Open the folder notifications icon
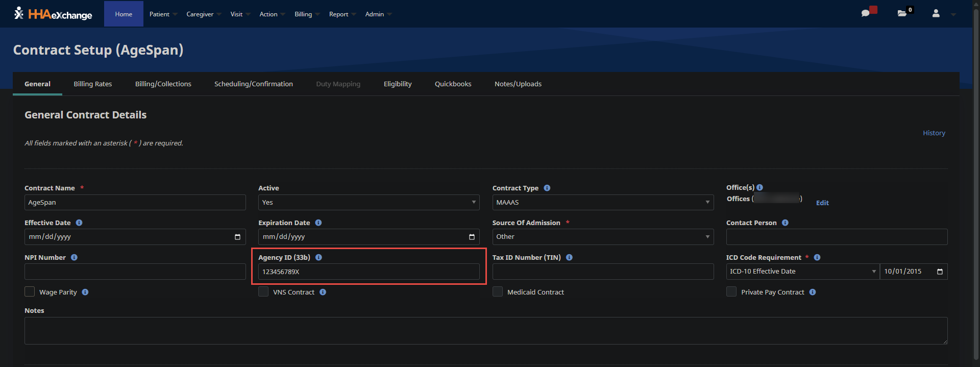Image resolution: width=980 pixels, height=367 pixels. [902, 13]
